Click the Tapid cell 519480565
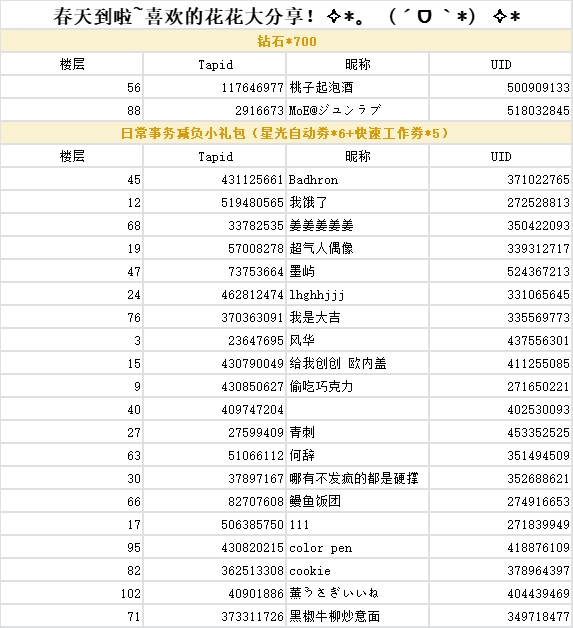The width and height of the screenshot is (573, 628). [215, 202]
